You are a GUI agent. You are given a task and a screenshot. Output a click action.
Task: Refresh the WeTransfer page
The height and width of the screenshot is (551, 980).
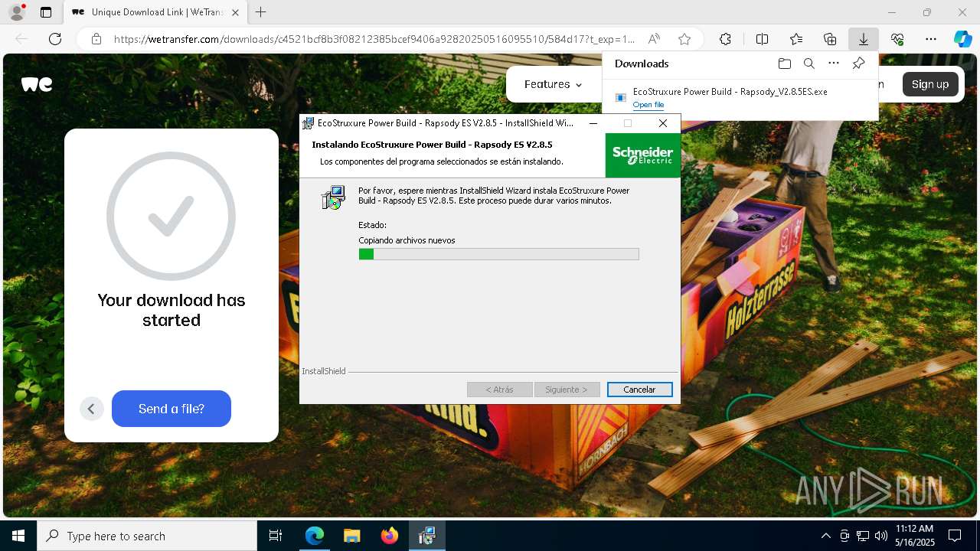(55, 39)
